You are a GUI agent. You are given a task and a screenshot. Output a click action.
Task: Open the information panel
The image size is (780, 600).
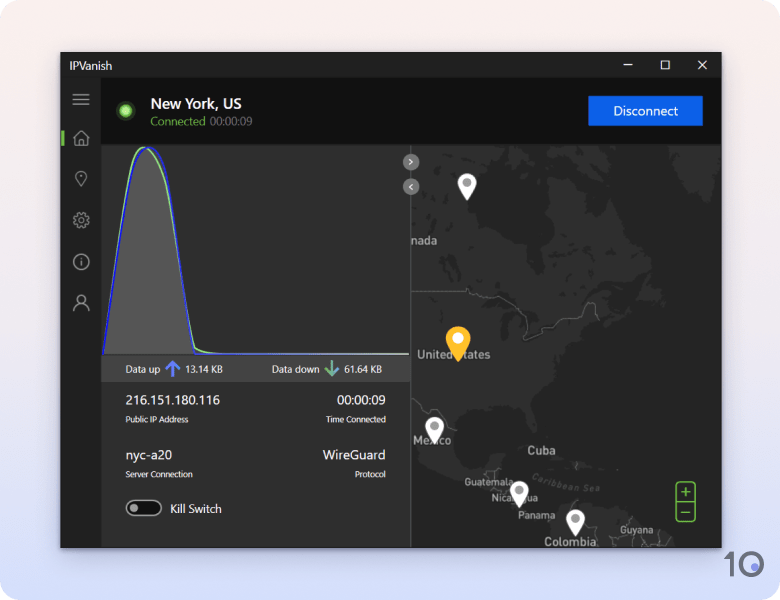click(x=81, y=262)
